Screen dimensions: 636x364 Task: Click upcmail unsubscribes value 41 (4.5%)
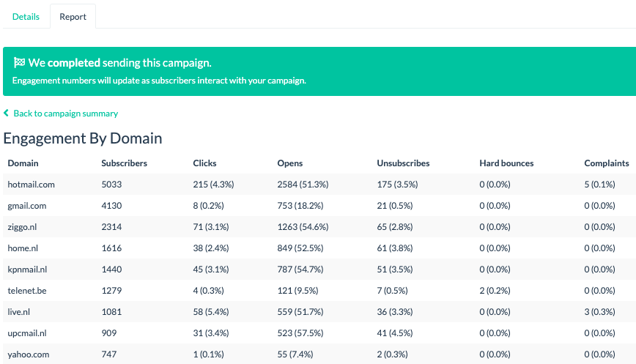[x=395, y=333]
